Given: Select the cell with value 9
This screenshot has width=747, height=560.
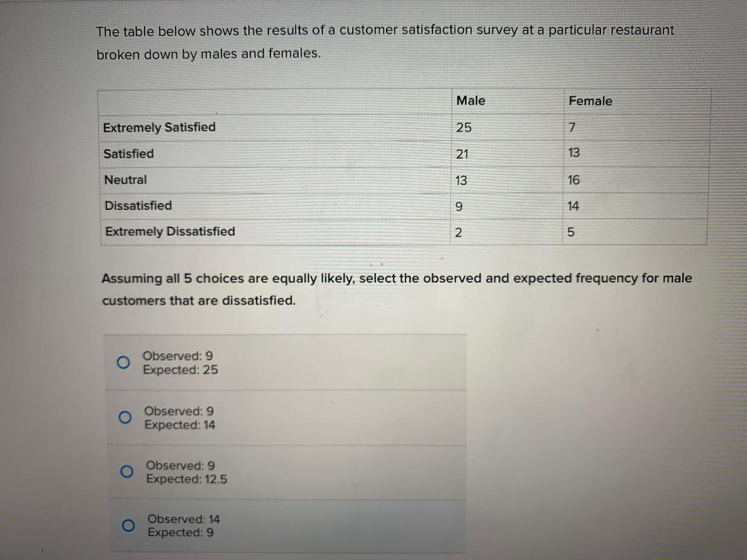Looking at the screenshot, I should pos(458,205).
